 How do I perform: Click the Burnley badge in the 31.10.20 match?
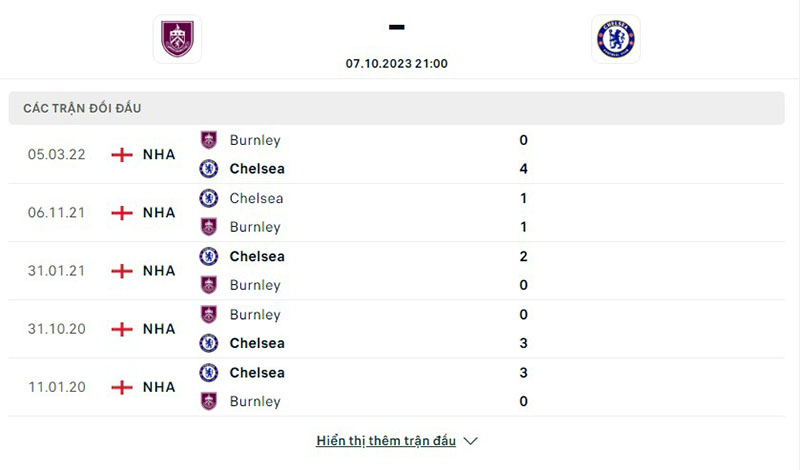point(209,314)
